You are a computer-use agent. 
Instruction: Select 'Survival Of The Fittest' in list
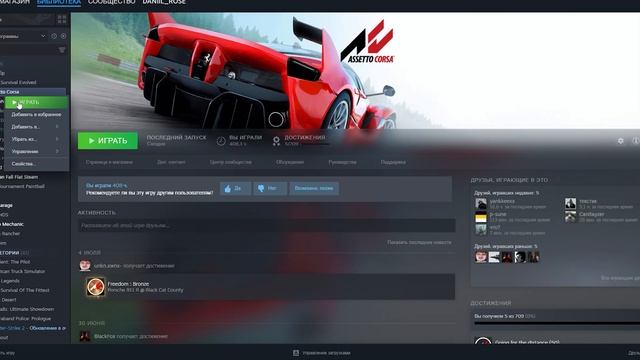click(24, 290)
